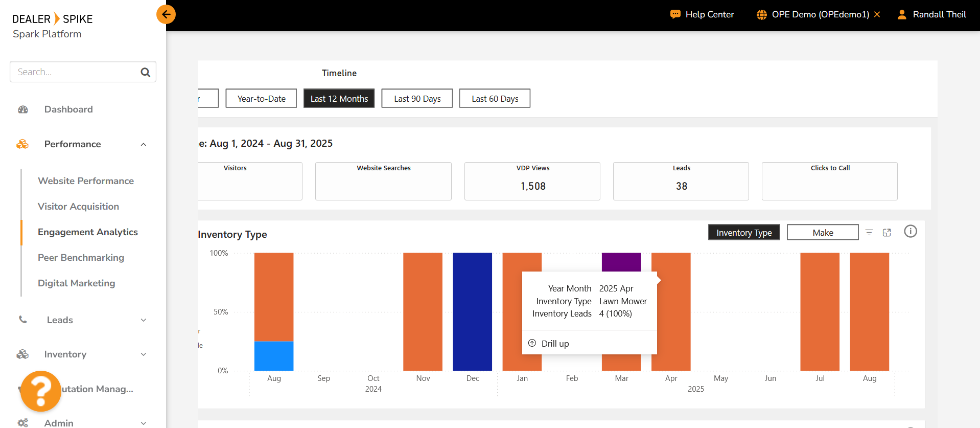Open the chart filter icon
This screenshot has width=980, height=428.
869,233
